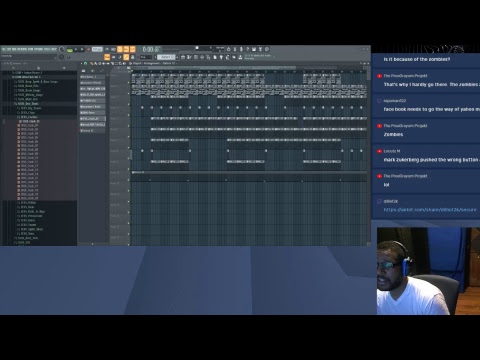Open the question mark help icon

248,49
